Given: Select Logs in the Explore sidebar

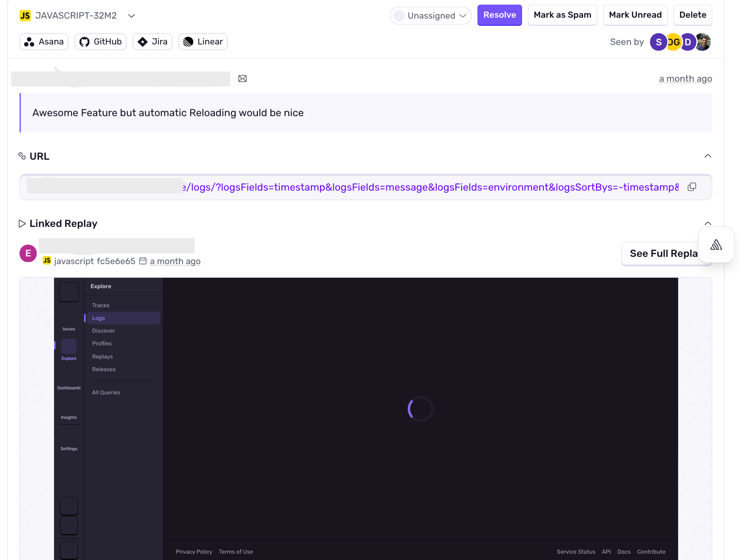Looking at the screenshot, I should 98,318.
